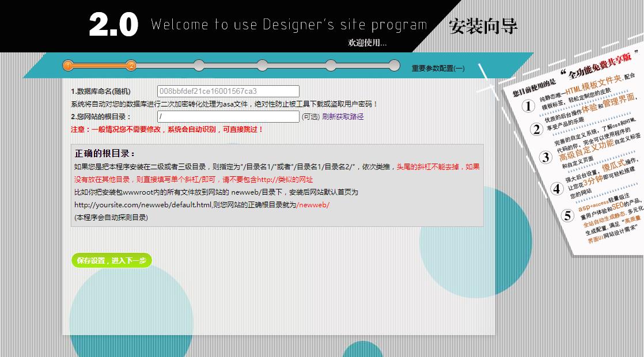Click the 2.您网站的根目录 label

click(x=101, y=116)
